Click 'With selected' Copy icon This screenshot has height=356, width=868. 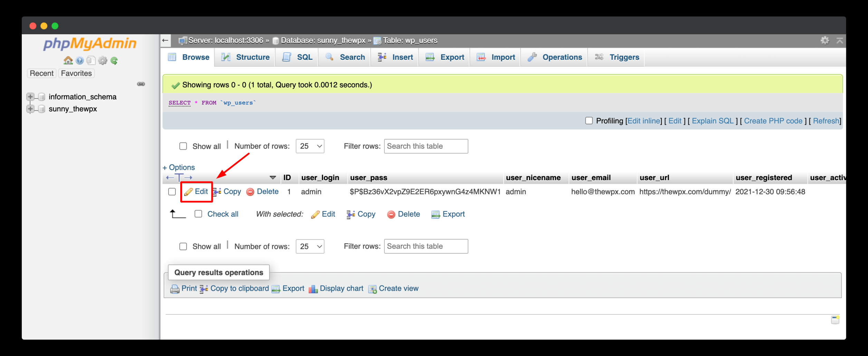tap(351, 215)
